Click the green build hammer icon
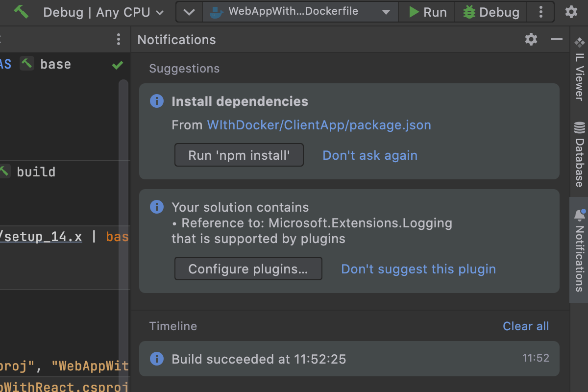This screenshot has width=588, height=392. (x=21, y=12)
